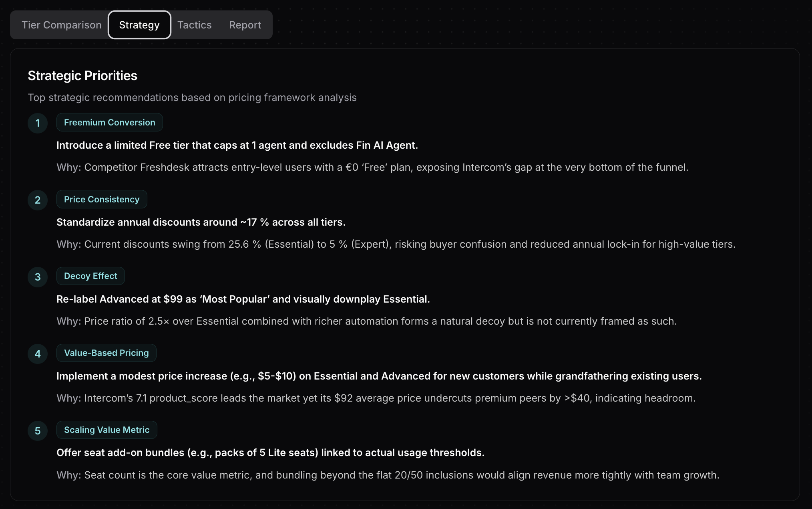Viewport: 812px width, 509px height.
Task: Click priority number 1 circle
Action: coord(37,123)
